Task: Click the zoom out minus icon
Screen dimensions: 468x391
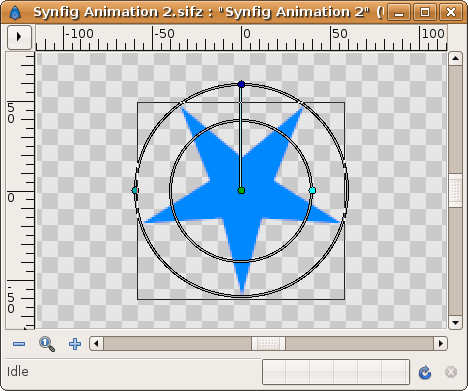Action: (x=19, y=344)
